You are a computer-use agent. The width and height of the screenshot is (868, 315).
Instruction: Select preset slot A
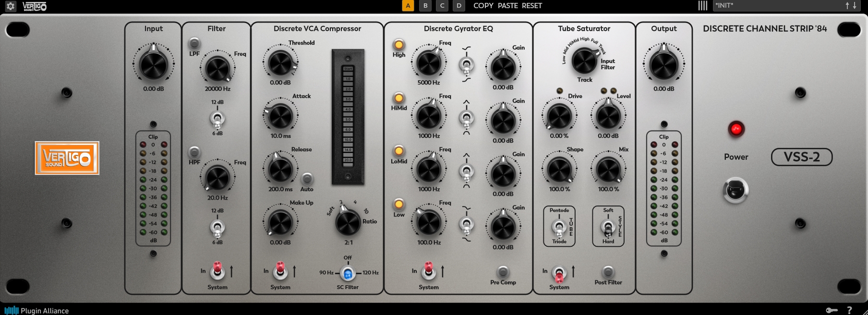pos(408,6)
